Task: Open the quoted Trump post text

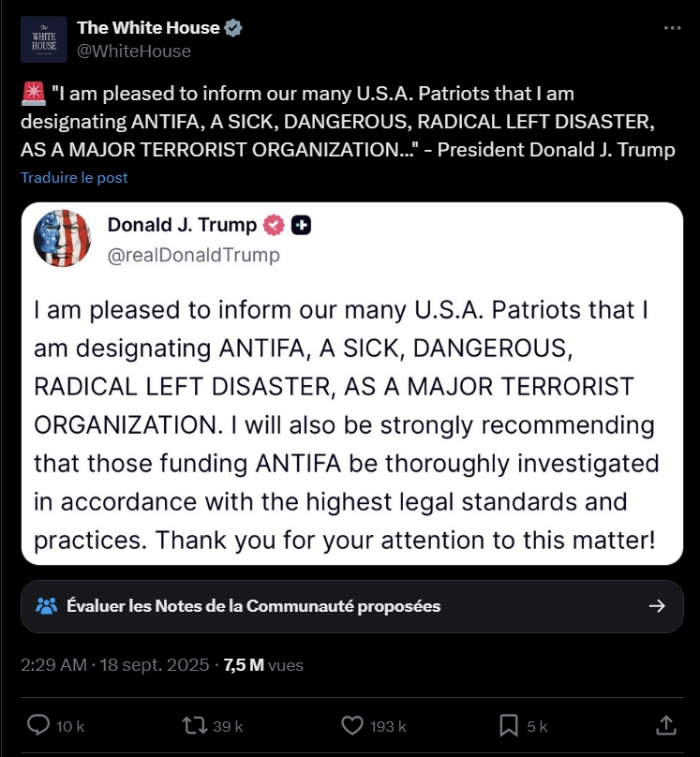Action: [x=349, y=423]
